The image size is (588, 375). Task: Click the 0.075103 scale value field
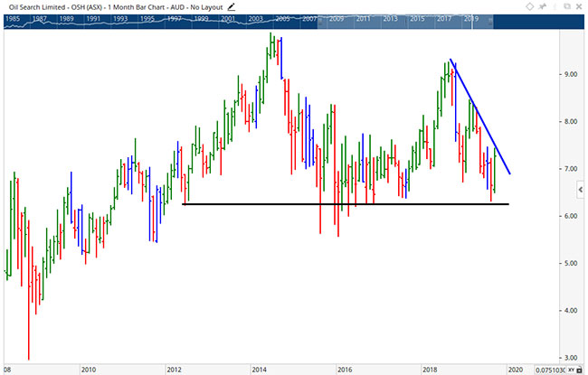click(551, 370)
